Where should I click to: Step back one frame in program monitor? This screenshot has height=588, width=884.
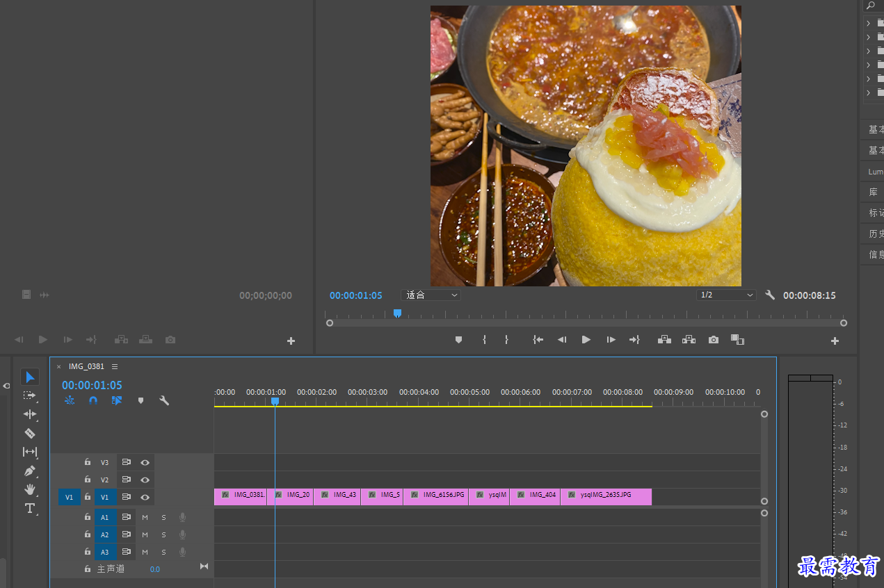point(562,340)
